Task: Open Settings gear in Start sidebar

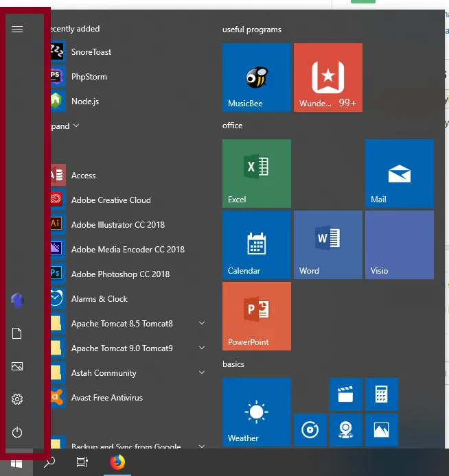Action: pos(17,399)
